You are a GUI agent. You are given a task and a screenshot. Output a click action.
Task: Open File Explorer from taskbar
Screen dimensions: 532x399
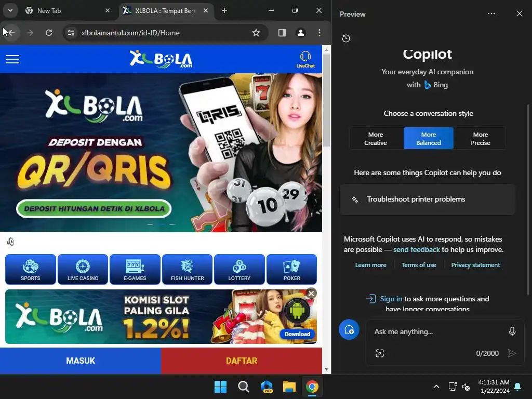(x=289, y=387)
